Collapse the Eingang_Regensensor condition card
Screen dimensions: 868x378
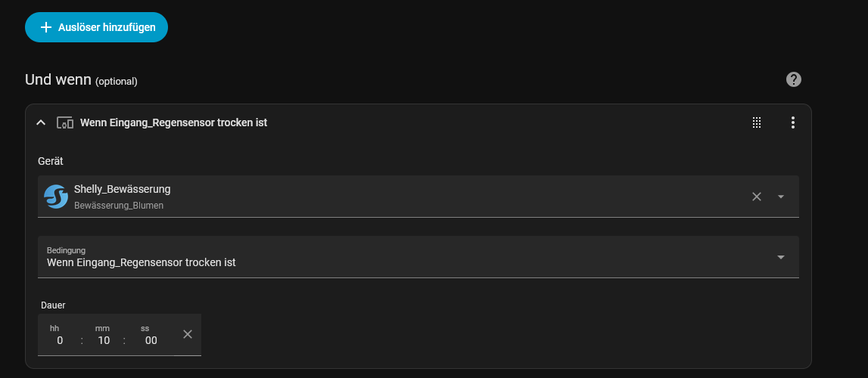[x=42, y=122]
